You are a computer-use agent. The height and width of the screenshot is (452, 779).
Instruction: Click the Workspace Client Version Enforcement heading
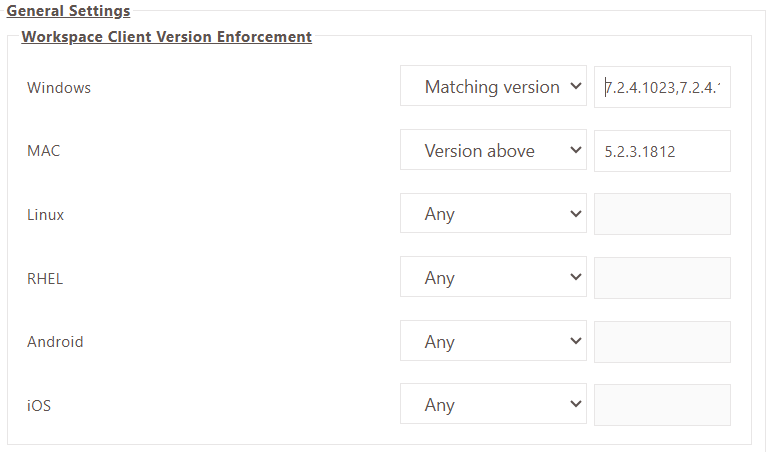pos(166,37)
